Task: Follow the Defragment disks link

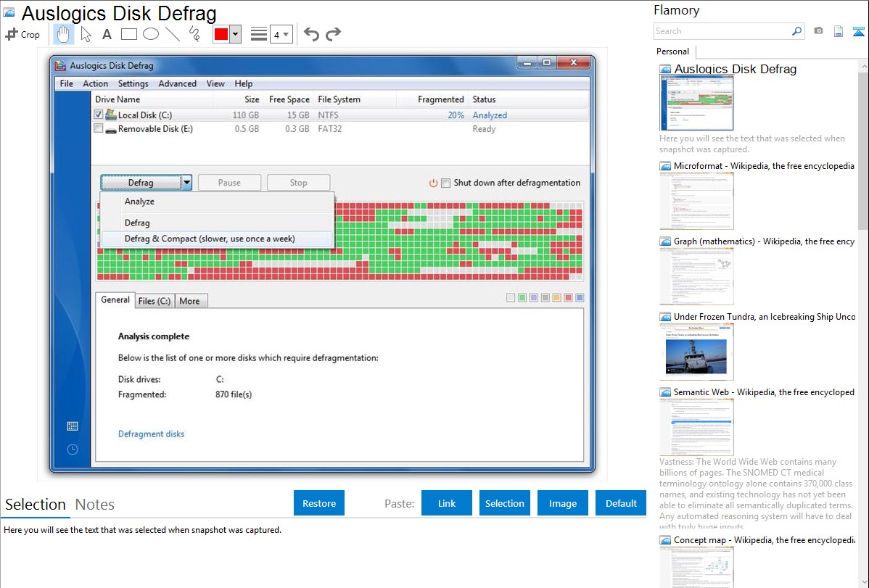Action: point(152,434)
